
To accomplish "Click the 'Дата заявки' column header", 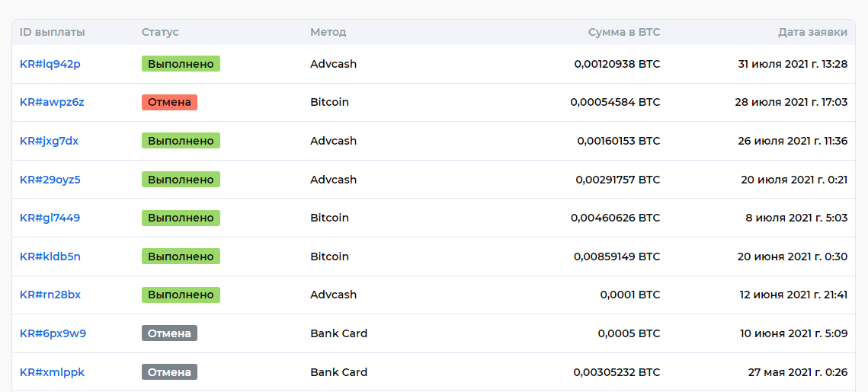I will (x=812, y=32).
